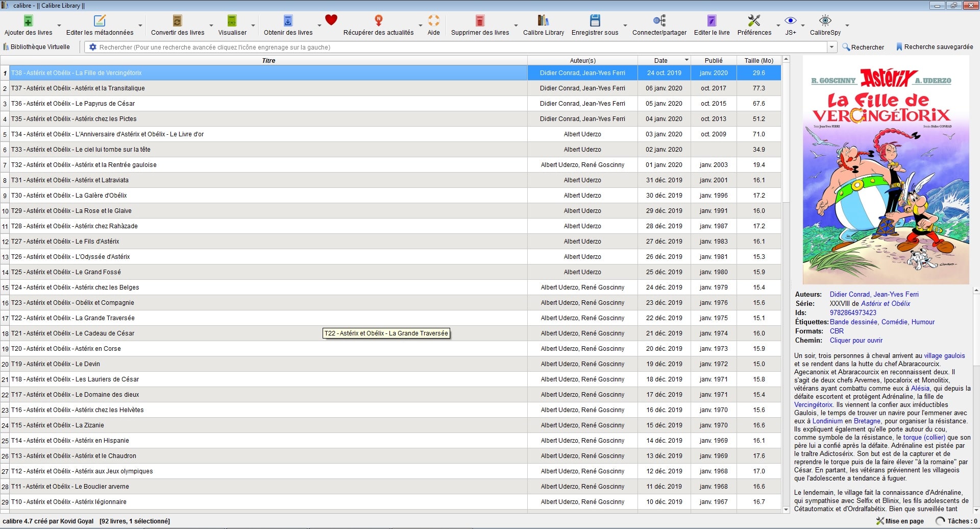Select the T20 Astérix en Corse row

[391, 349]
